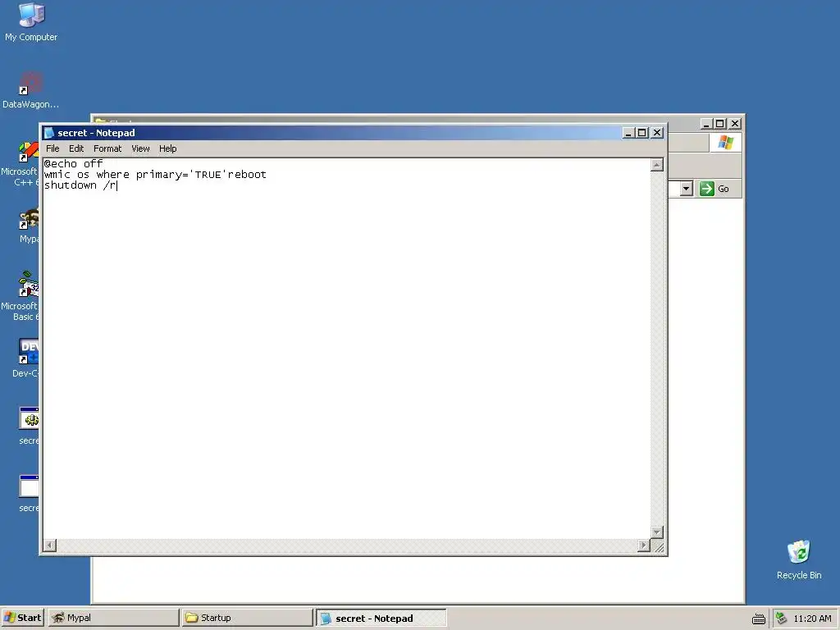Select the DataWagon desktop shortcut
Image resolution: width=840 pixels, height=630 pixels.
point(30,90)
